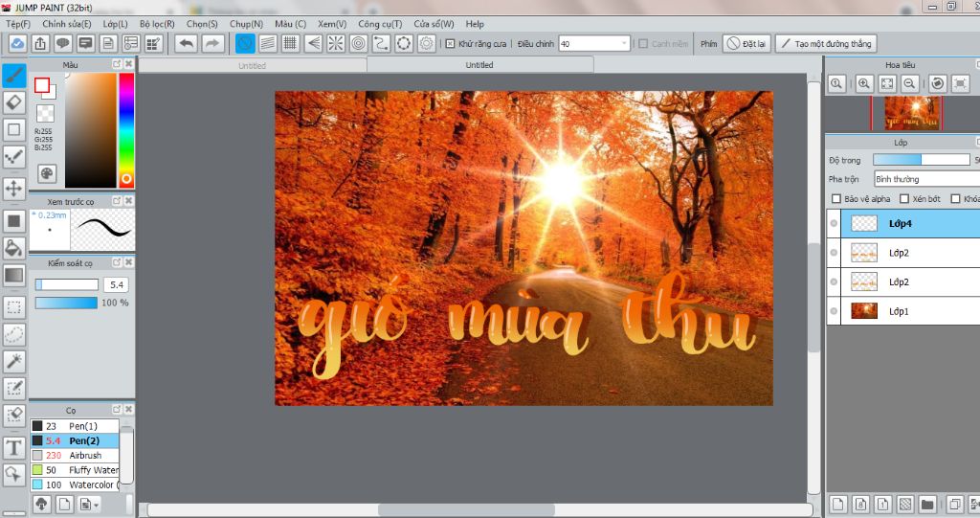Open snap settings with the gear icon
The width and height of the screenshot is (980, 518).
tap(426, 44)
